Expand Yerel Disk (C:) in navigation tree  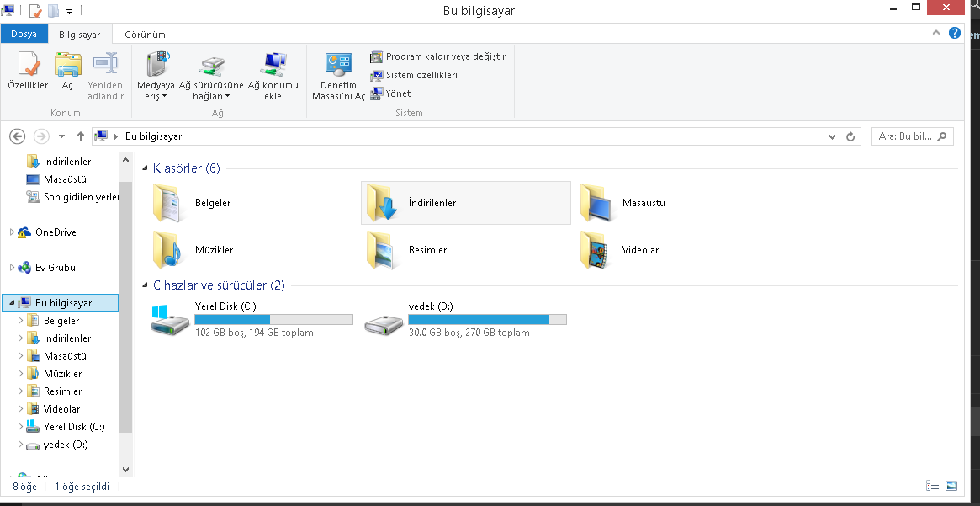coord(20,427)
